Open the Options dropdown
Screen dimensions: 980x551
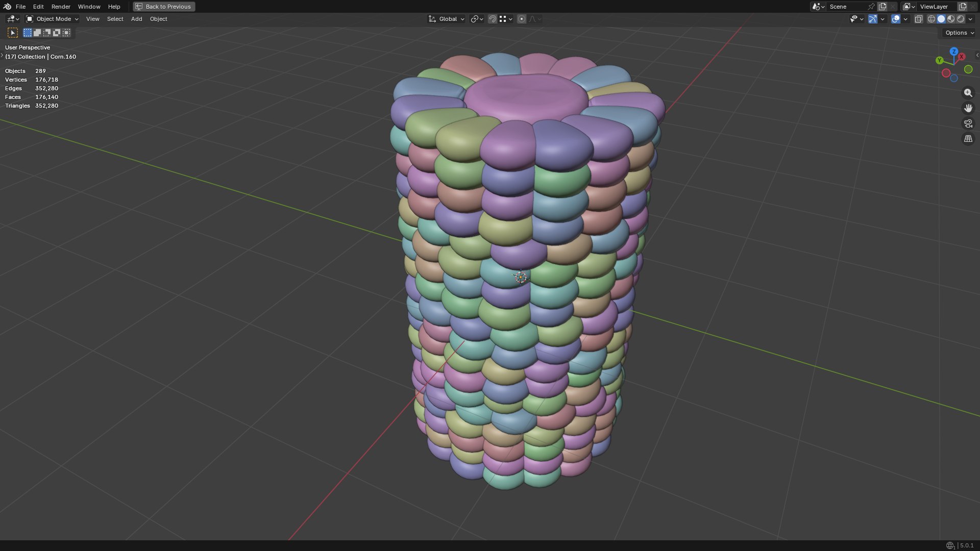[959, 33]
